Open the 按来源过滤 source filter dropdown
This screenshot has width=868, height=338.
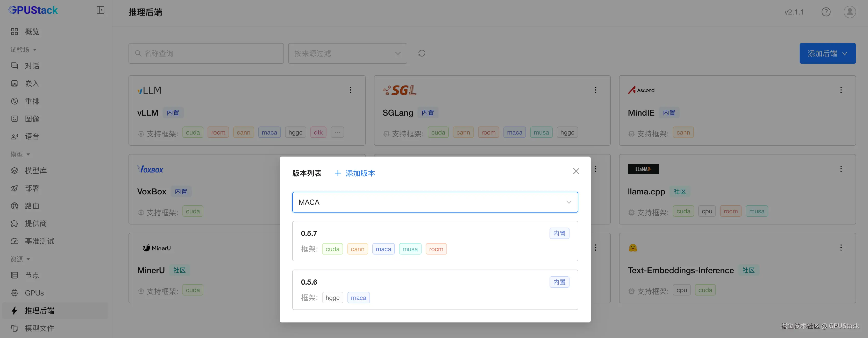pyautogui.click(x=347, y=53)
